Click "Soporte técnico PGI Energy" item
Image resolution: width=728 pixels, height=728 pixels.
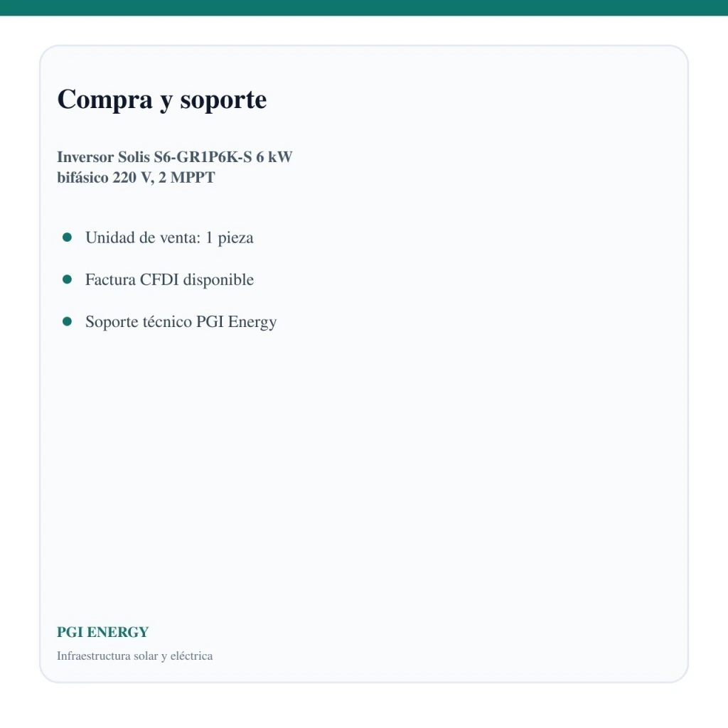point(181,322)
